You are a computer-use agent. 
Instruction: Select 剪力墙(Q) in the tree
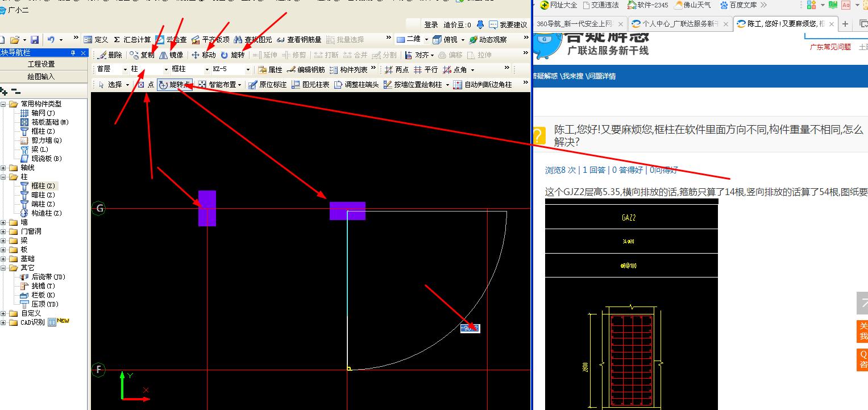click(x=47, y=140)
